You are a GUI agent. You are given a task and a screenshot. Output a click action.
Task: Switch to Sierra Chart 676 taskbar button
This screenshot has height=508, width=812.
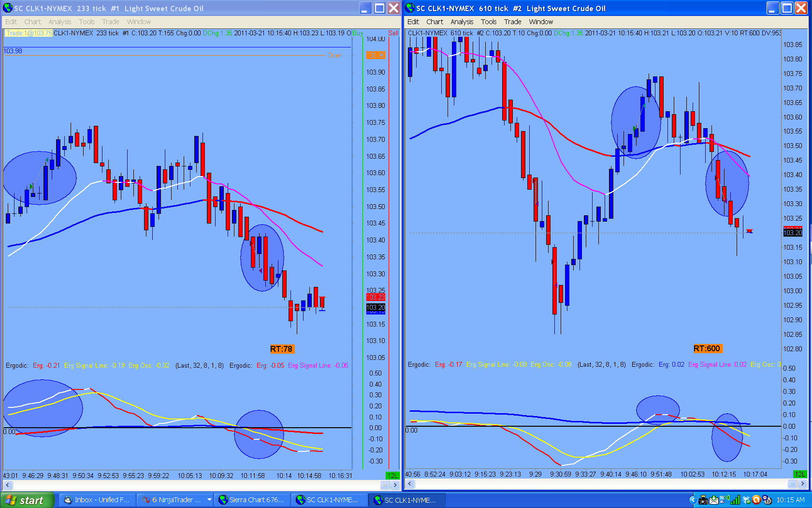252,500
